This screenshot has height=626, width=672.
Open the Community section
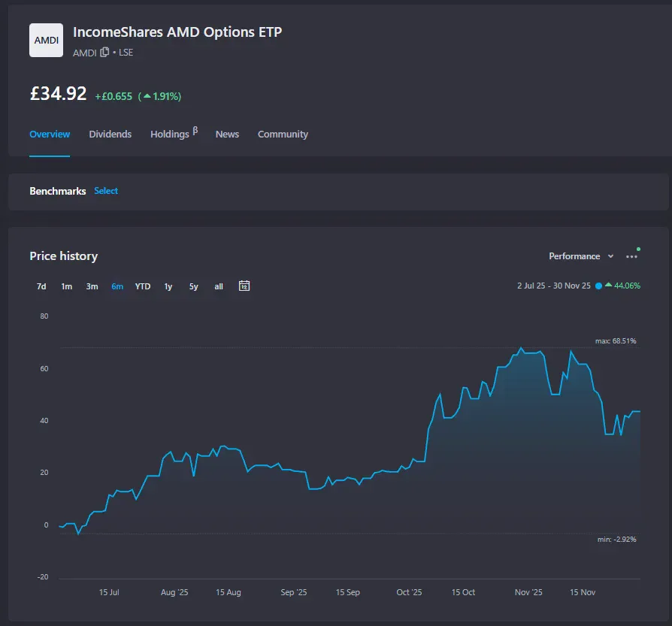pyautogui.click(x=283, y=134)
